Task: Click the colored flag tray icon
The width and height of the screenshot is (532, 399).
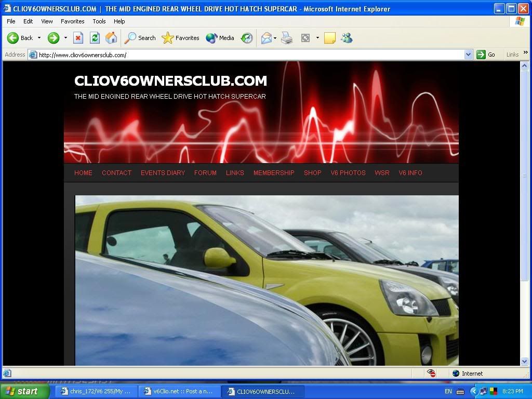Action: tap(494, 391)
